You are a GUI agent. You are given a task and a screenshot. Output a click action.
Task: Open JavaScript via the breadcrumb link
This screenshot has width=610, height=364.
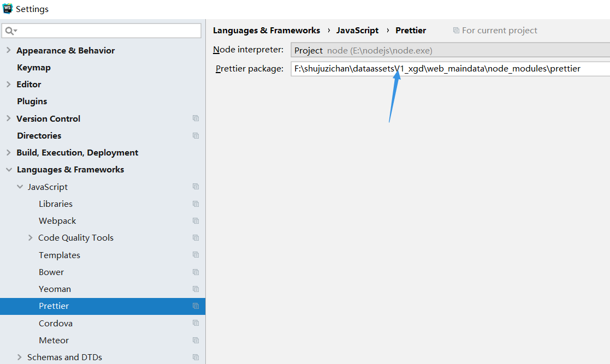click(357, 30)
